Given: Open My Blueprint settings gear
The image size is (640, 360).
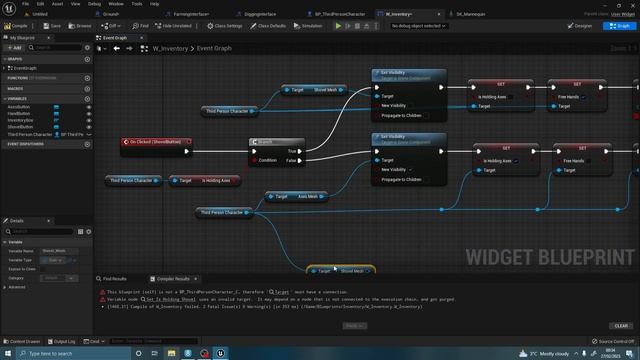Looking at the screenshot, I should coord(87,48).
